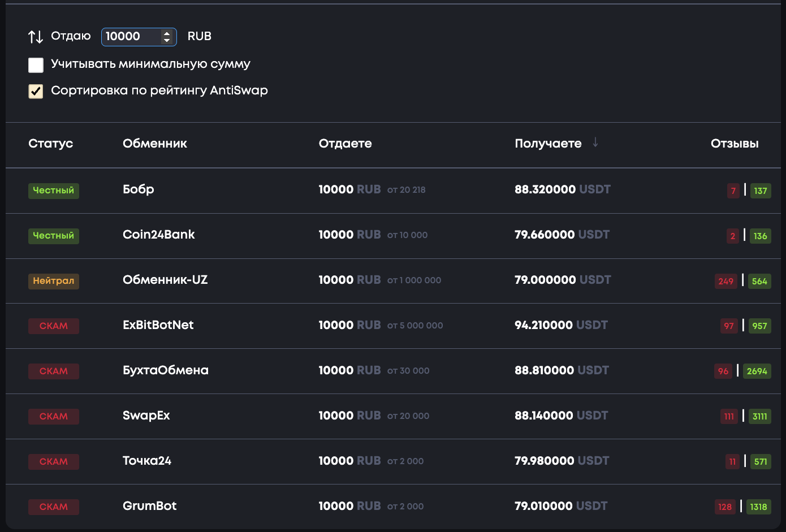The height and width of the screenshot is (532, 786).
Task: Click the от 30 000 minimum text
Action: (x=408, y=371)
